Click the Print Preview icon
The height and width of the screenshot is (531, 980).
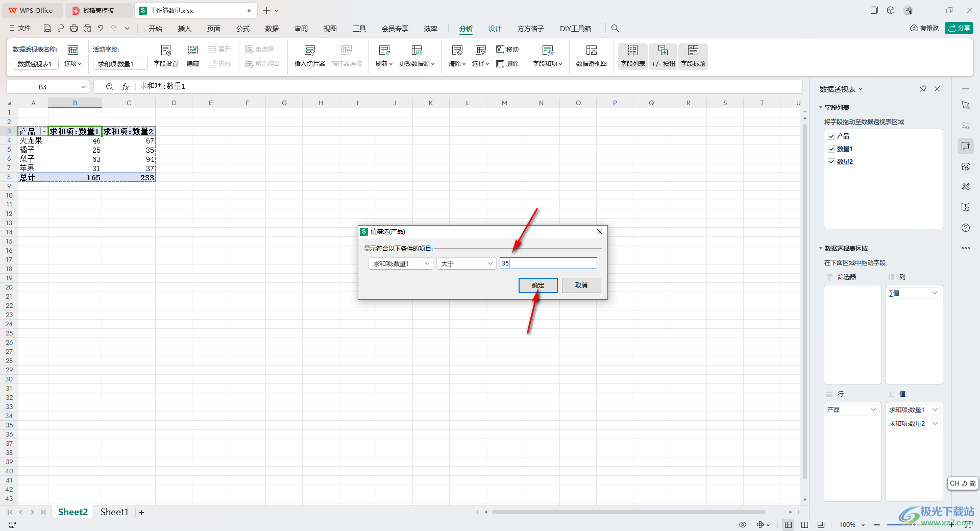(x=87, y=29)
